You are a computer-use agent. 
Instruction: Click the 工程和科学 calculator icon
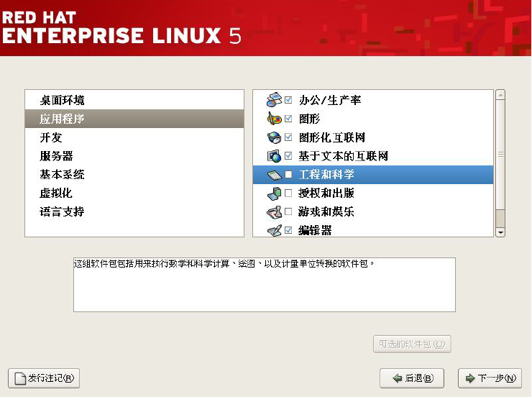[x=274, y=175]
